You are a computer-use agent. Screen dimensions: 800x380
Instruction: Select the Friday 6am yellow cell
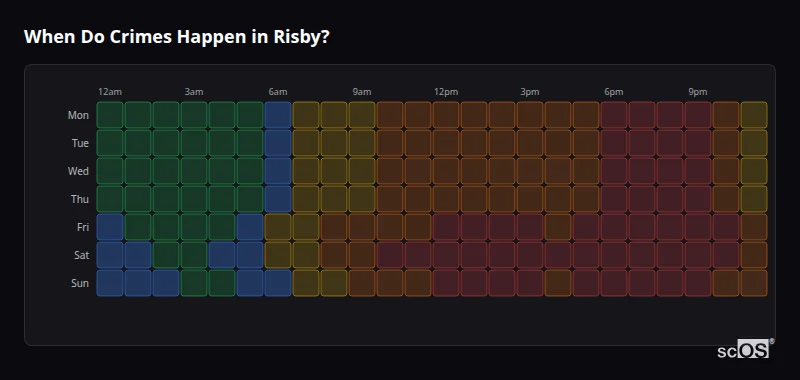[278, 227]
